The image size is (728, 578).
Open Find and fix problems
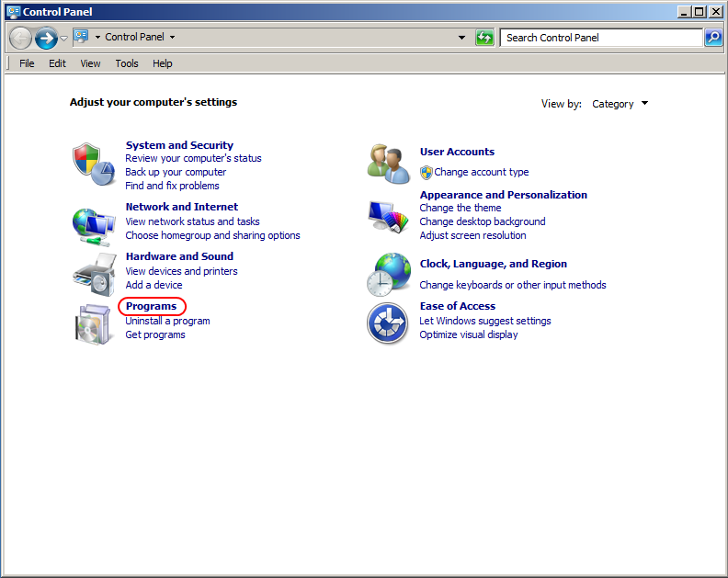[172, 186]
